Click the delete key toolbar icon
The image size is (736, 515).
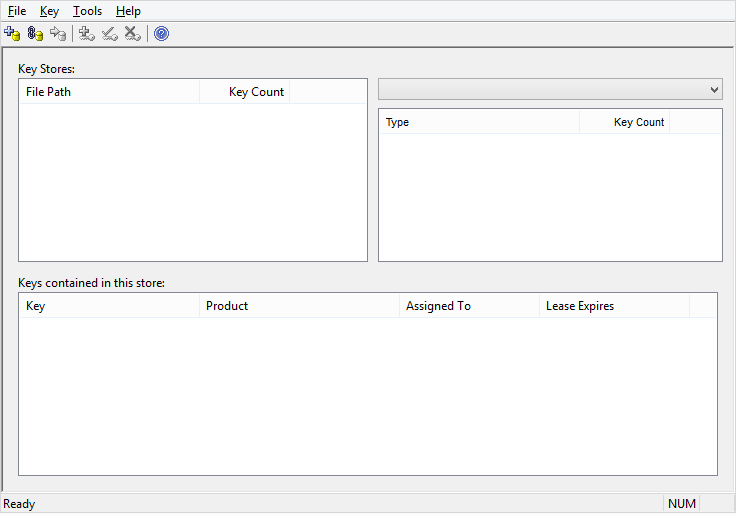coord(132,34)
